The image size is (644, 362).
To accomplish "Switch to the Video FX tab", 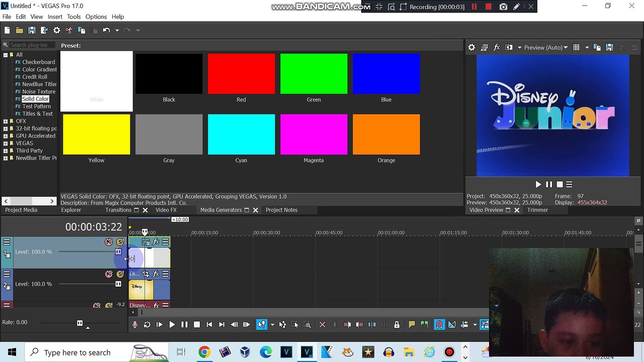I will coord(166,210).
